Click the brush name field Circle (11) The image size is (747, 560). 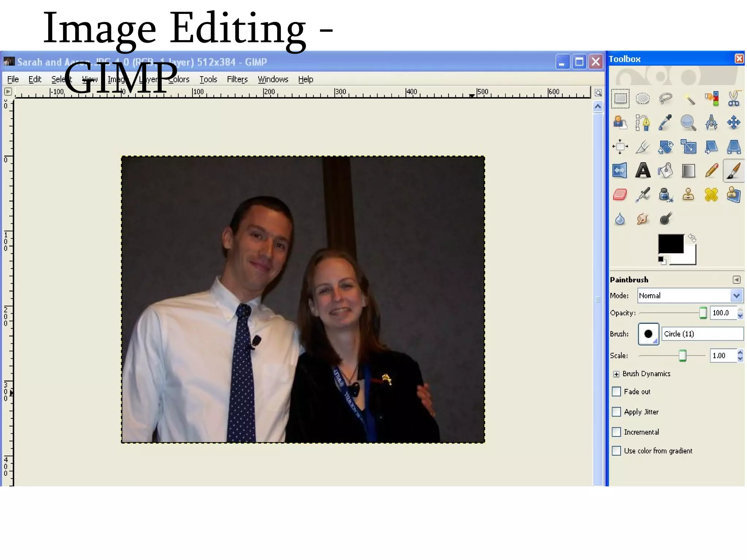(703, 334)
